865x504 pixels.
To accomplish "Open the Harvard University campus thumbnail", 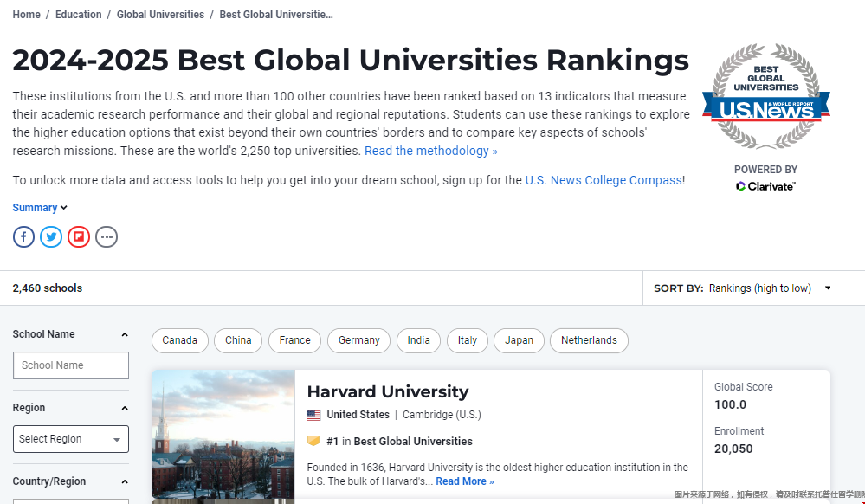I will tap(223, 435).
